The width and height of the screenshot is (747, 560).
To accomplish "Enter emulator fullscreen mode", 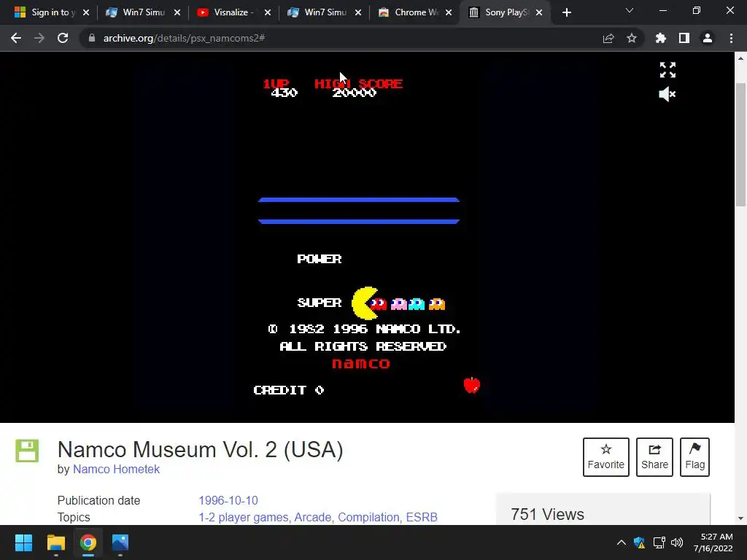I will coord(667,70).
